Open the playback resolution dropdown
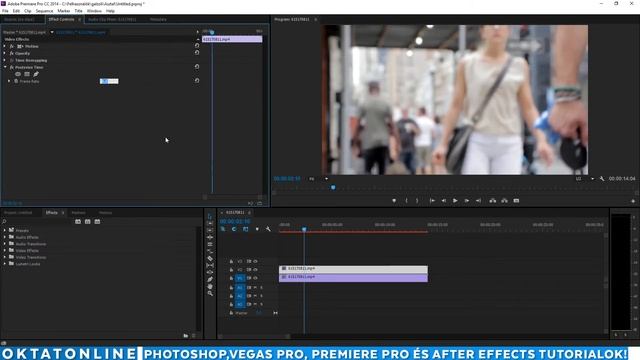Viewport: 640px width, 360px height. (584, 179)
